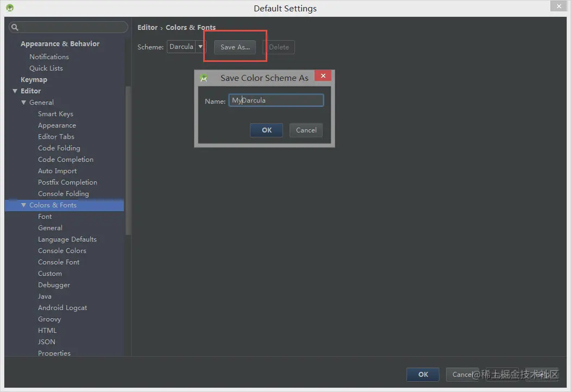Open Editor Tabs settings
Image resolution: width=571 pixels, height=392 pixels.
click(56, 137)
